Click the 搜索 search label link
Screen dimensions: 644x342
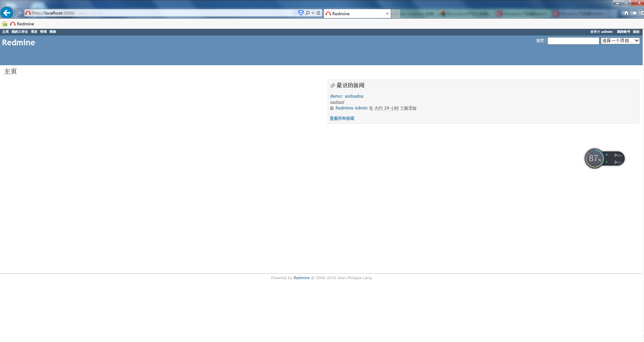click(x=540, y=41)
